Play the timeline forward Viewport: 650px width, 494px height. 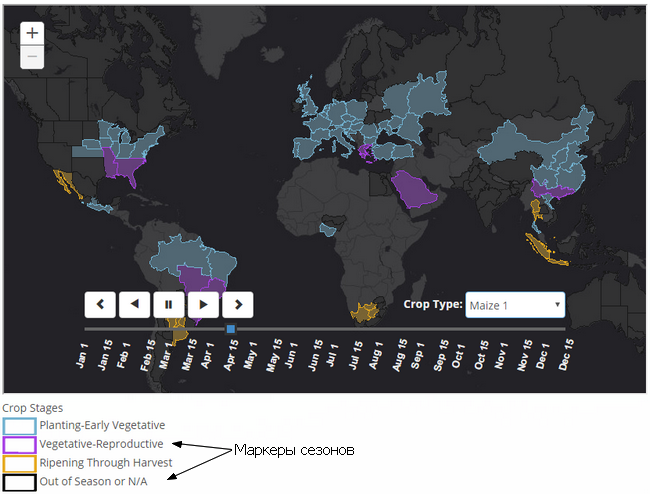203,305
